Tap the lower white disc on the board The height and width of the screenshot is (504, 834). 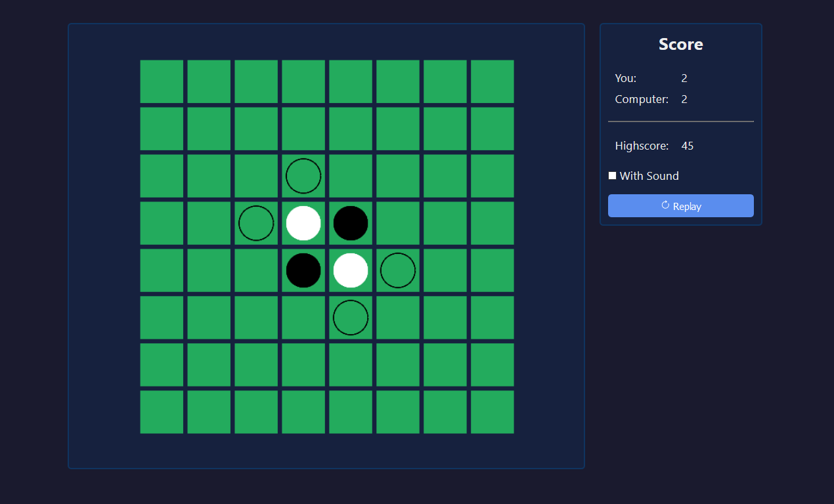[x=351, y=270]
